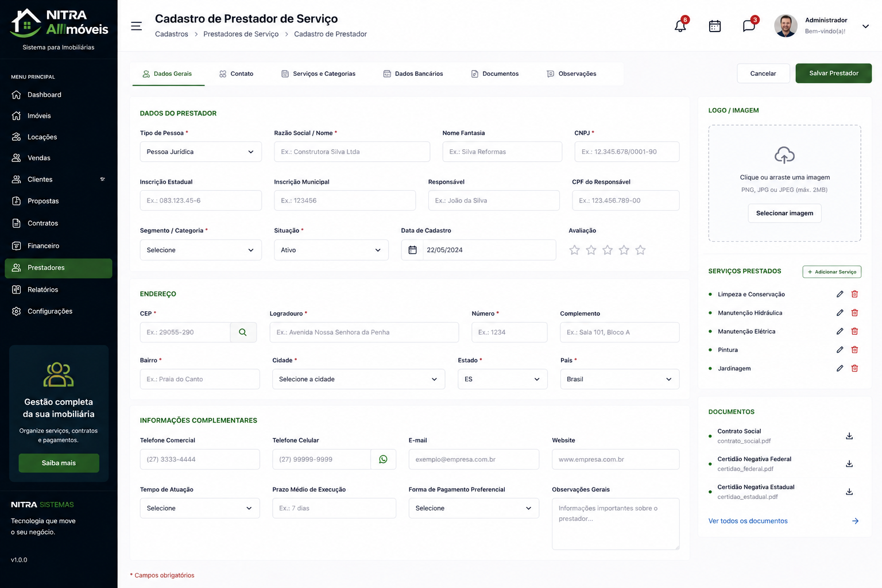Switch to the Dados Bancários tab
Viewport: 882px width, 588px height.
[x=413, y=73]
